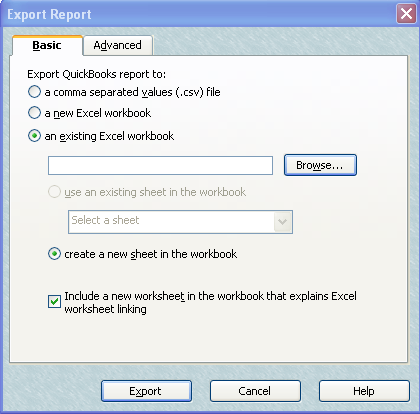Screen dimensions: 420x414
Task: Select 'a new Excel workbook' radio circle
Action: click(34, 113)
